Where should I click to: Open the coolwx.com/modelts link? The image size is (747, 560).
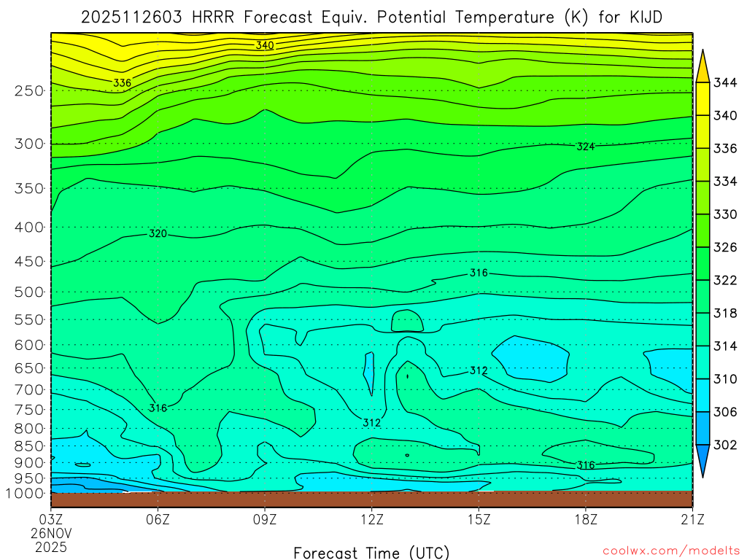coord(671,551)
